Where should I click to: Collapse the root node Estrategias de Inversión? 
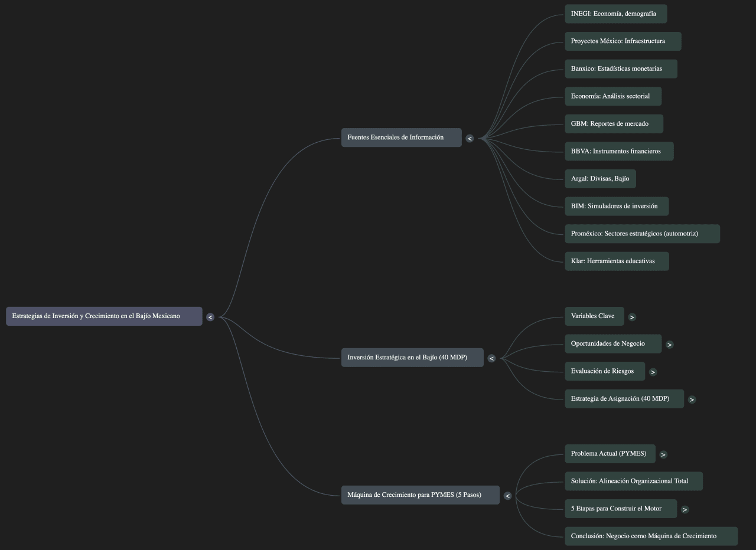(x=210, y=317)
